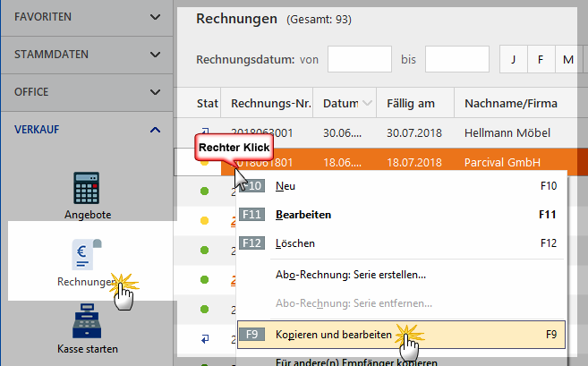Filter by month button J

(x=514, y=59)
